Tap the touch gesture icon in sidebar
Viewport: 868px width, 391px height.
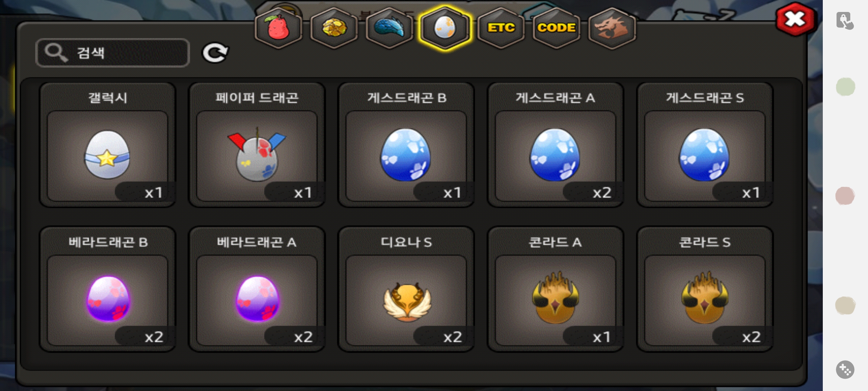pos(845,20)
